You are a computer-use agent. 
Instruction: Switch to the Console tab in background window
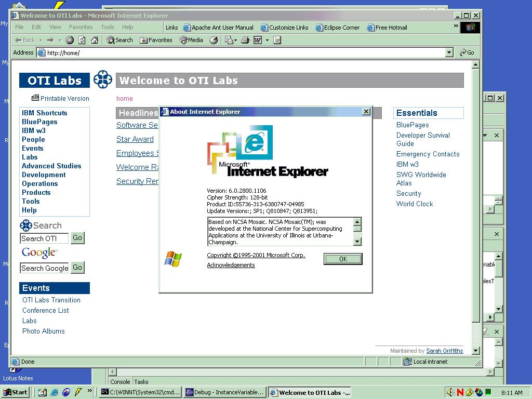click(x=120, y=382)
